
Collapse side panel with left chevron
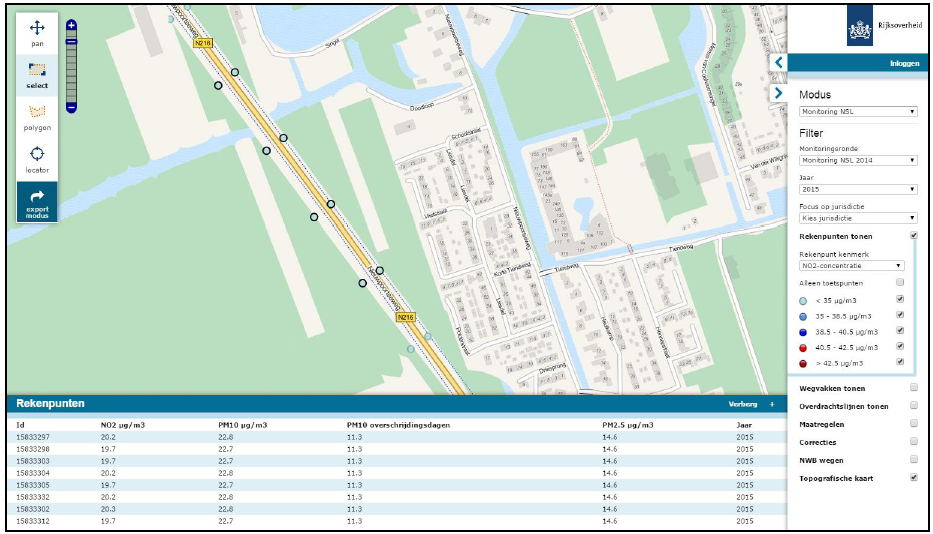coord(778,62)
